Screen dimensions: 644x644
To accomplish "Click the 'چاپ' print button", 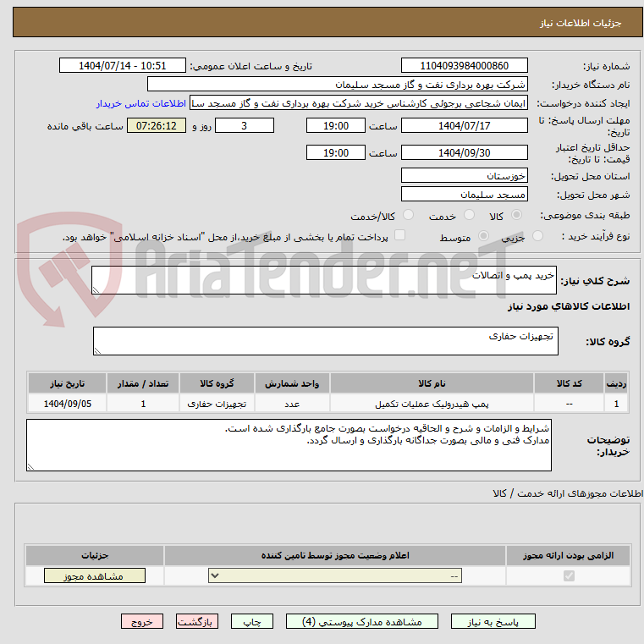I will (252, 621).
